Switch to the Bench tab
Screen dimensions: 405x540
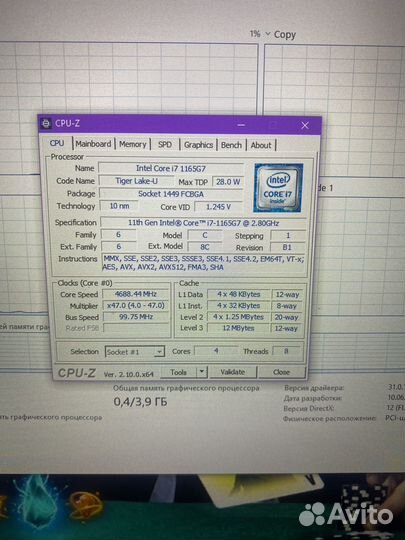[x=231, y=145]
